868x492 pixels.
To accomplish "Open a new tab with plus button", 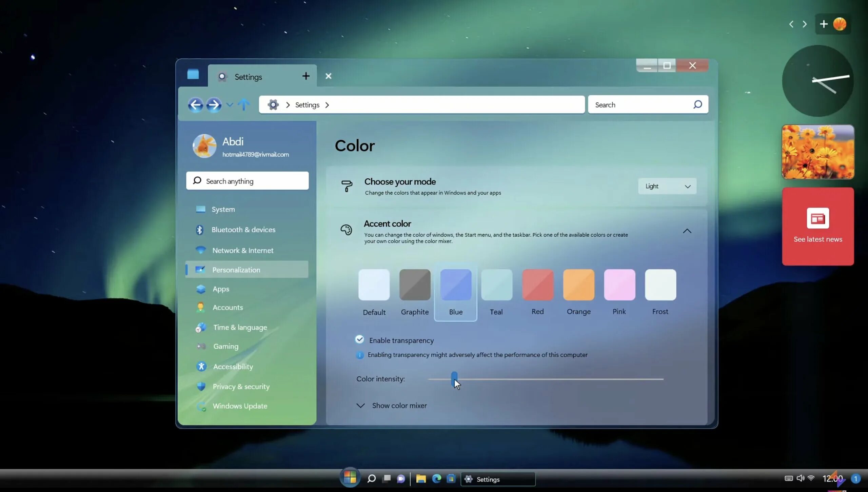I will point(306,76).
